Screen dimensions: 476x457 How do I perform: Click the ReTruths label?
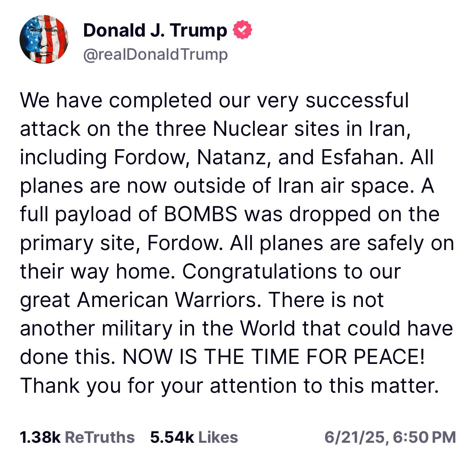[x=100, y=437]
